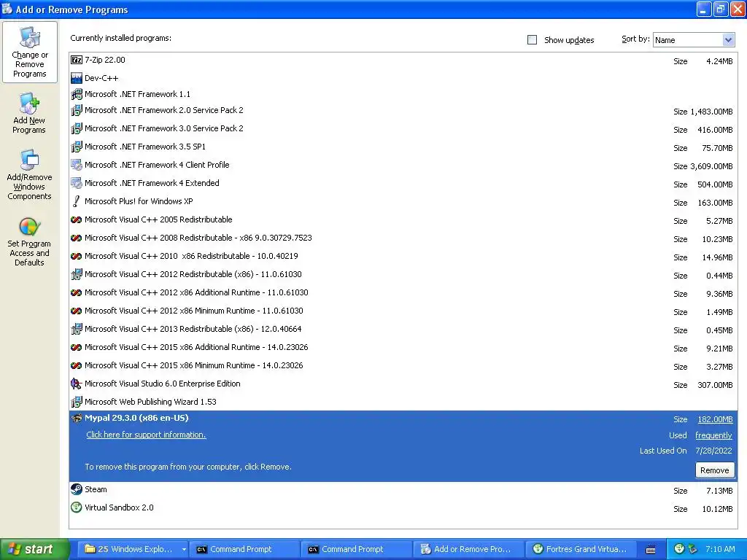This screenshot has width=747, height=560.
Task: Expand the grouped Windows Explorer taskbar arrow
Action: click(184, 550)
